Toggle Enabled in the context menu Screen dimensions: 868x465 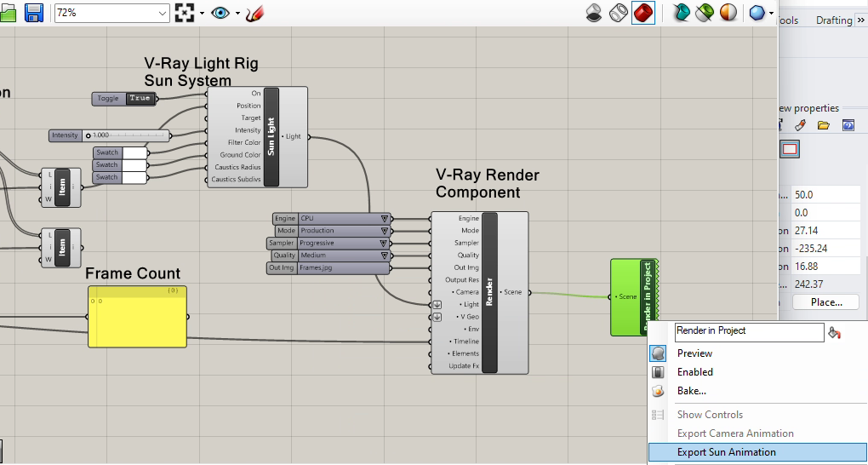click(x=694, y=372)
